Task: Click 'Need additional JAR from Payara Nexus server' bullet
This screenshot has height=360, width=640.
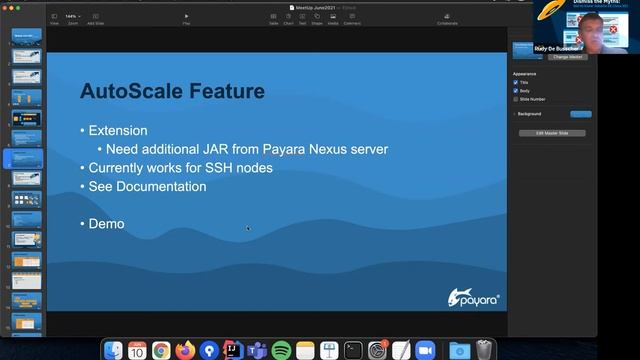Action: pyautogui.click(x=247, y=149)
